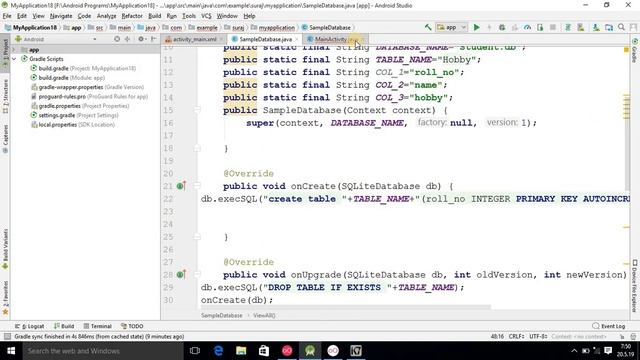Collapse the onCreate method fold marker
This screenshot has width=640, height=360.
(197, 186)
